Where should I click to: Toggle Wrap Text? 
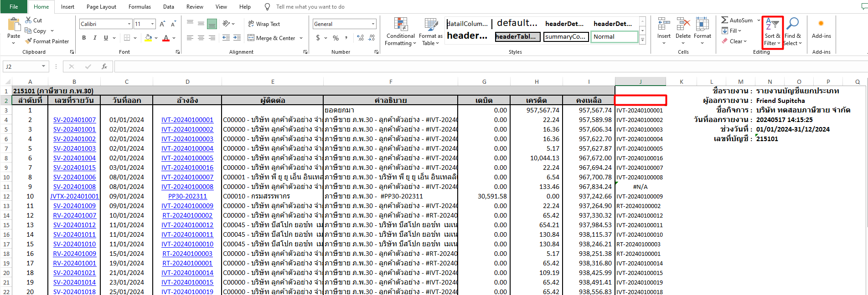(x=263, y=24)
